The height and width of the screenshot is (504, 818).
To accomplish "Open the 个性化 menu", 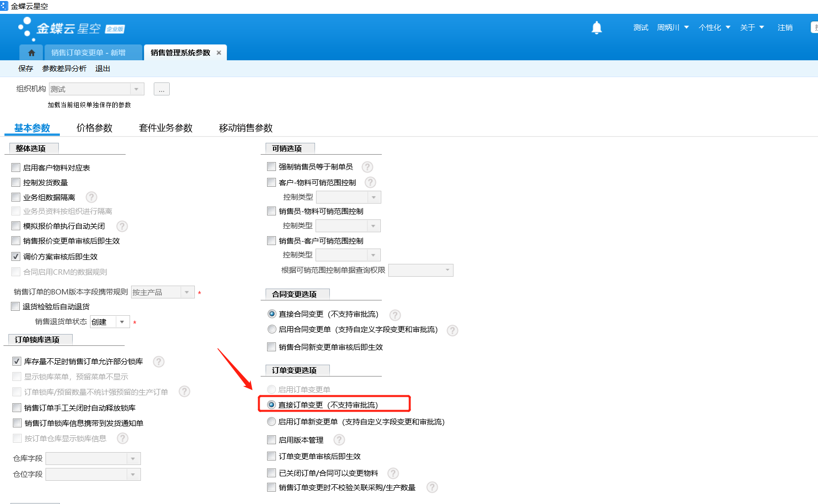I will click(715, 28).
